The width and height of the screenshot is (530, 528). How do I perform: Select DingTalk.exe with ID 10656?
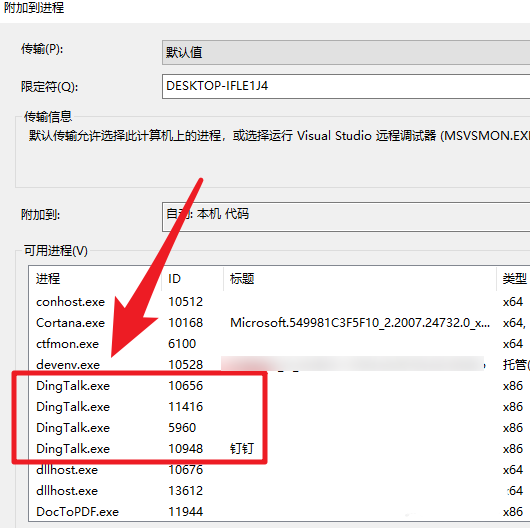point(280,386)
